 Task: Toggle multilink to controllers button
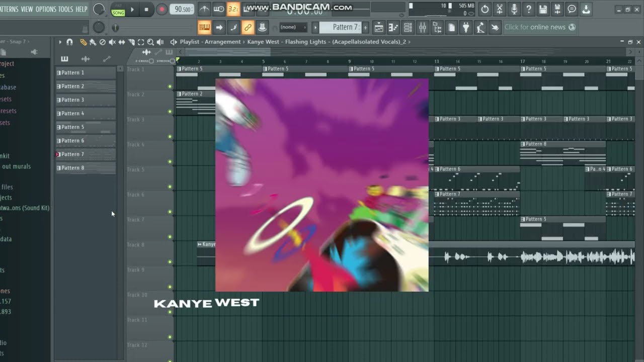coord(262,27)
